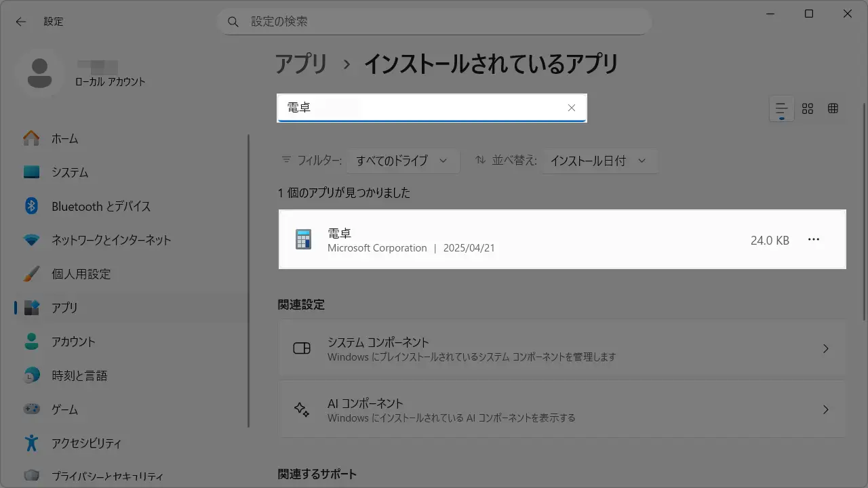
Task: Switch to list view layout
Action: click(781, 108)
